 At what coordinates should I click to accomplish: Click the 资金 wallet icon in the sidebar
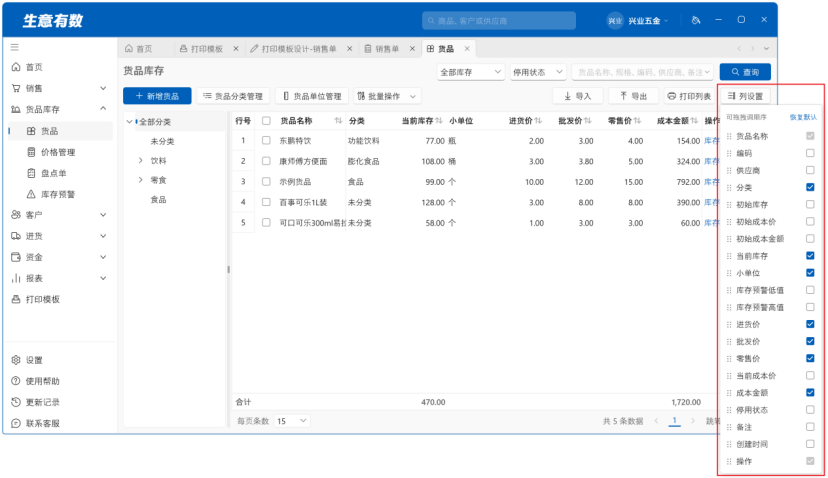click(x=16, y=257)
